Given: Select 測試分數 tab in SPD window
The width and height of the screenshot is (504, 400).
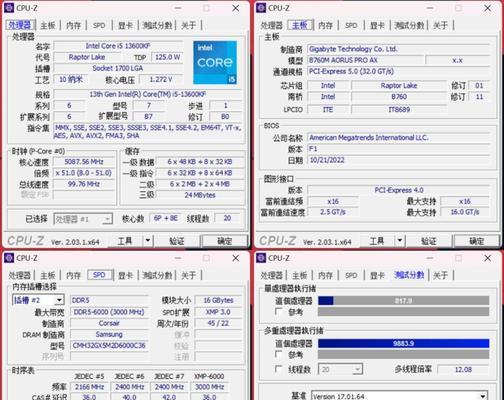Looking at the screenshot, I should (x=157, y=275).
